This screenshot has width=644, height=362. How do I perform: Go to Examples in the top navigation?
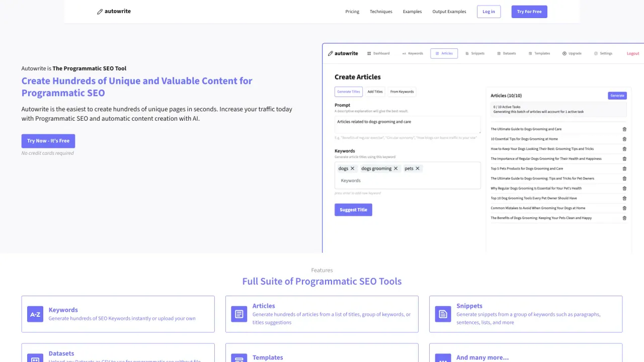[412, 12]
